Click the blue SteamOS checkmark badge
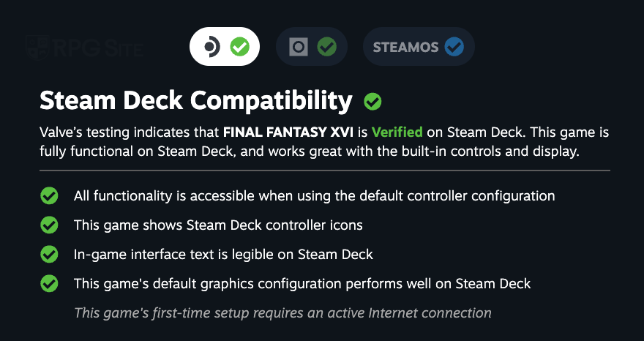This screenshot has width=644, height=341. tap(454, 46)
